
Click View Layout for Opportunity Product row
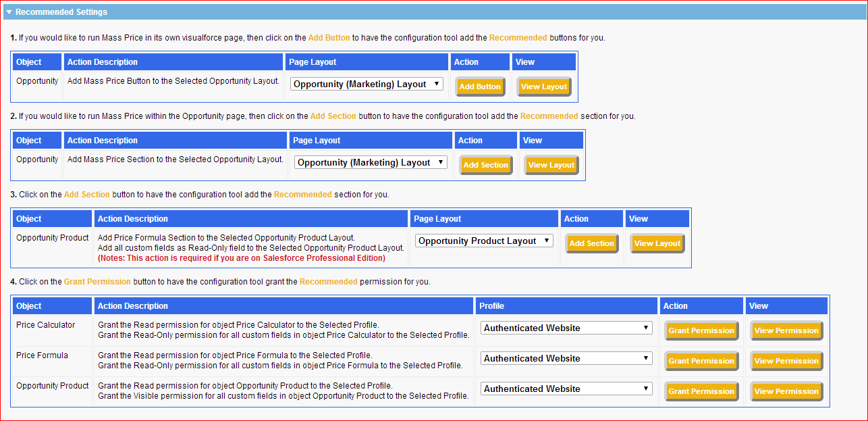pyautogui.click(x=657, y=243)
